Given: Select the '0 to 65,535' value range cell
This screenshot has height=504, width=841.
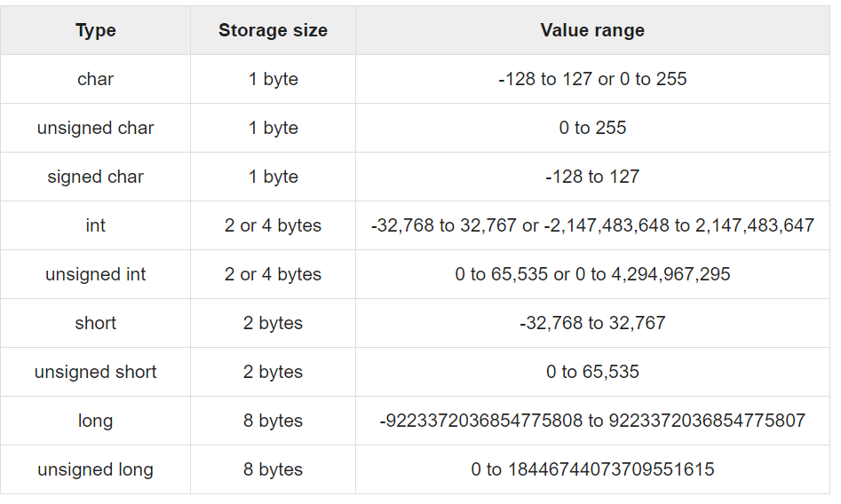Looking at the screenshot, I should point(592,372).
